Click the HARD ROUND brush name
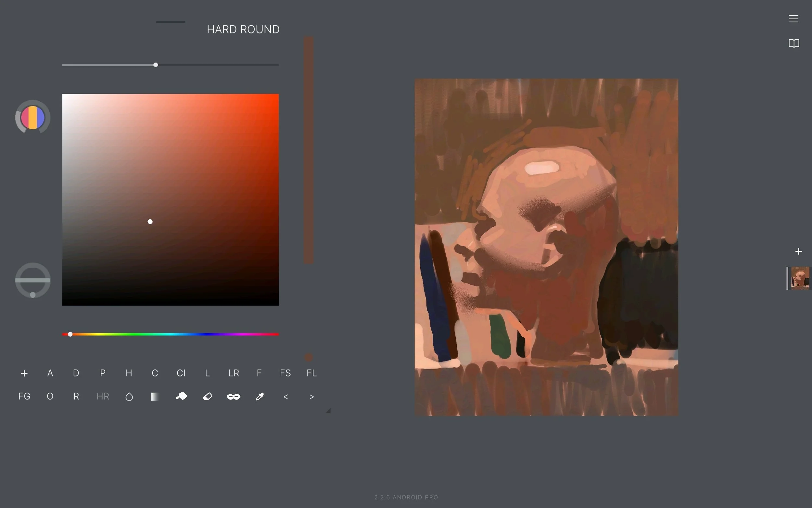The width and height of the screenshot is (812, 508). (243, 29)
